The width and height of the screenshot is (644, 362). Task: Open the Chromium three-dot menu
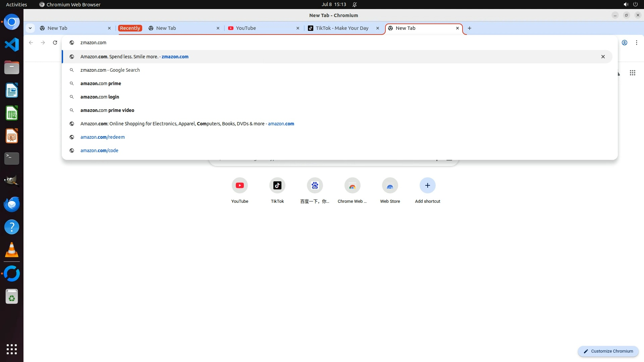[x=636, y=43]
